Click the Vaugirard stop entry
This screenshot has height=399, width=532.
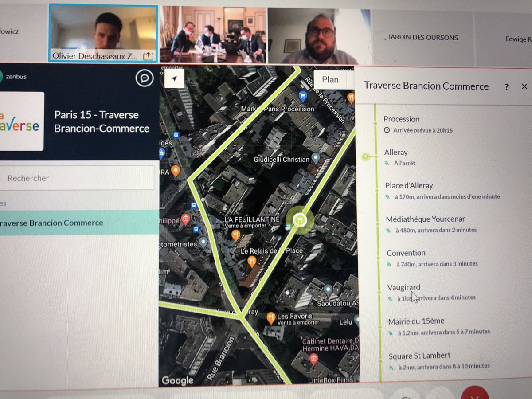point(403,287)
